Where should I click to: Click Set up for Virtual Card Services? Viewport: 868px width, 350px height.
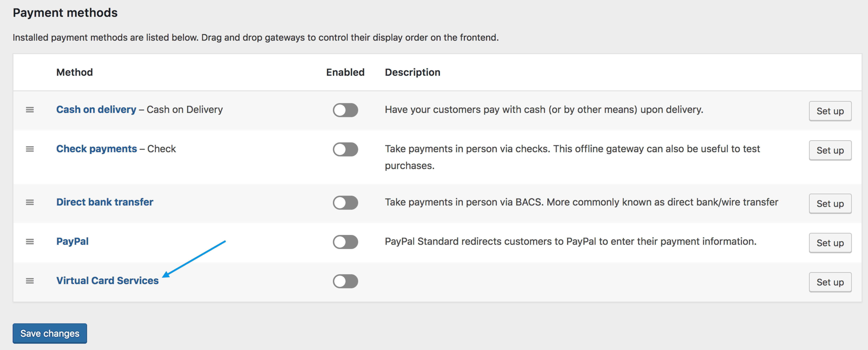[x=830, y=282]
